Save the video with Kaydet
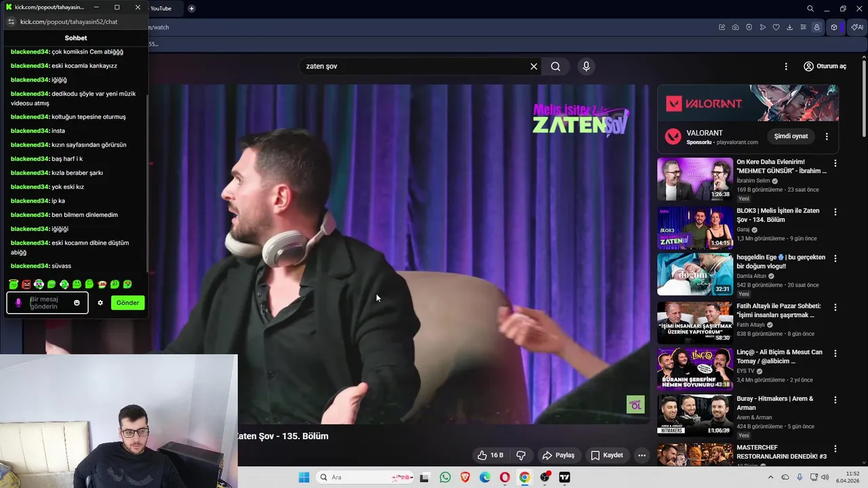Viewport: 868px width, 488px height. (x=606, y=455)
